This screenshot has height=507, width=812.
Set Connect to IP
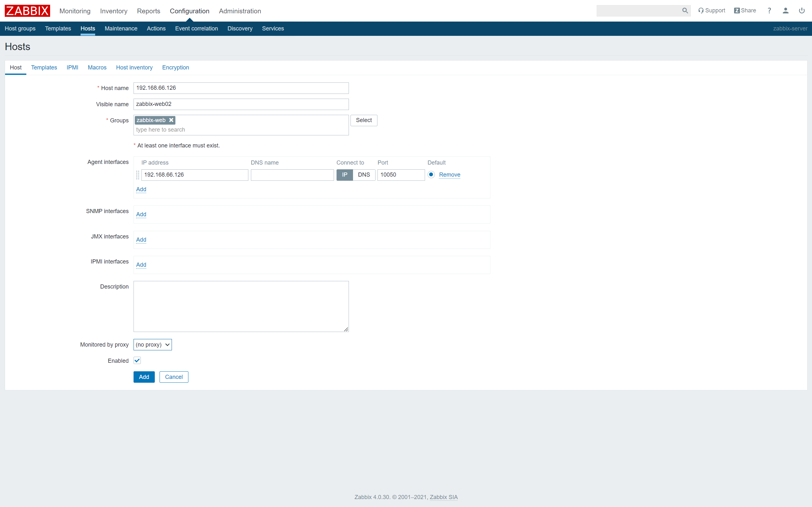pos(344,175)
